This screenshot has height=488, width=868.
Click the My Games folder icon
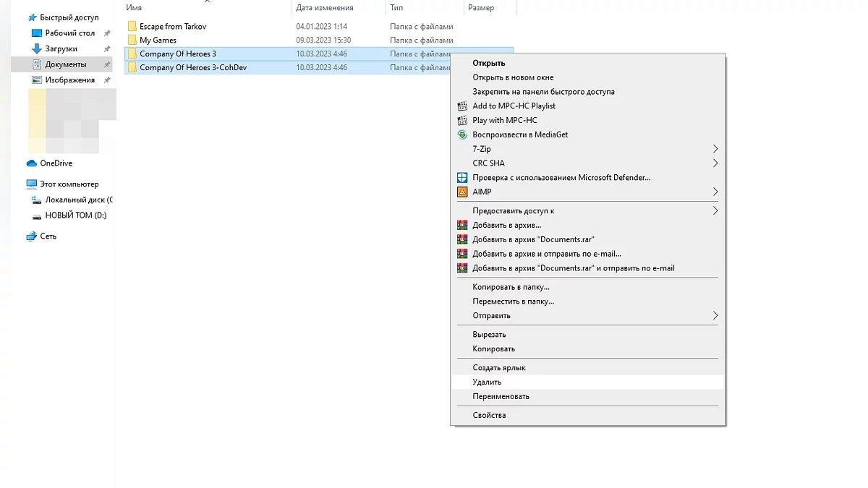[132, 40]
